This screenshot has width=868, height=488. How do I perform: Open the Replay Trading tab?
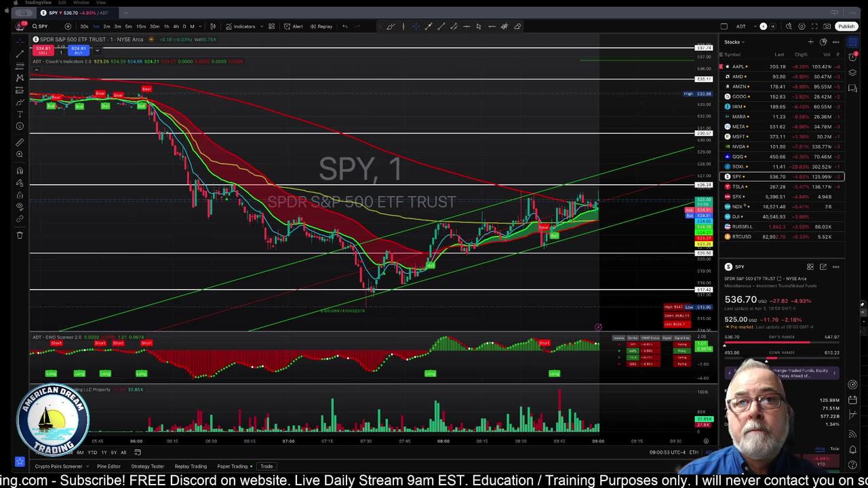(x=191, y=466)
